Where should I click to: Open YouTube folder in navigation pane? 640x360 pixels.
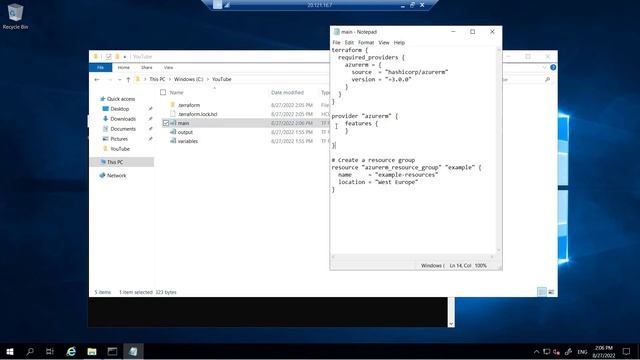click(x=120, y=149)
